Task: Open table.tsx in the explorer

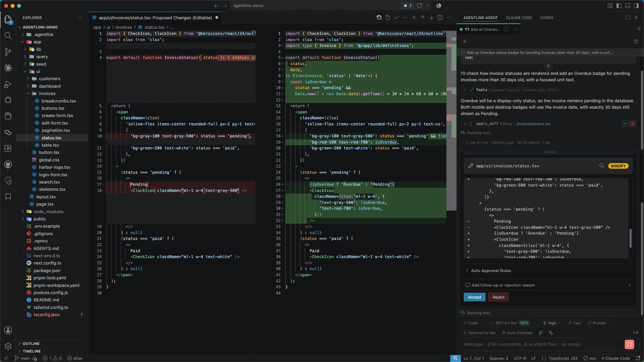Action: click(x=50, y=145)
